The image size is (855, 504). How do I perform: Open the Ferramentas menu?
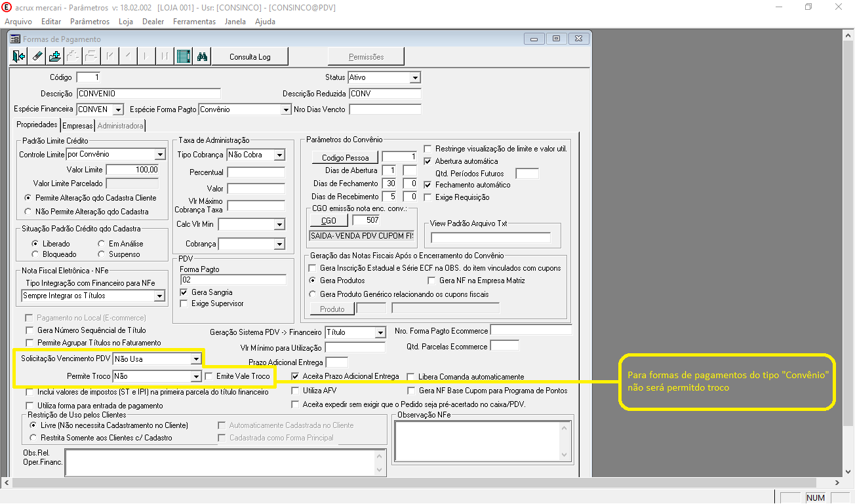[194, 22]
